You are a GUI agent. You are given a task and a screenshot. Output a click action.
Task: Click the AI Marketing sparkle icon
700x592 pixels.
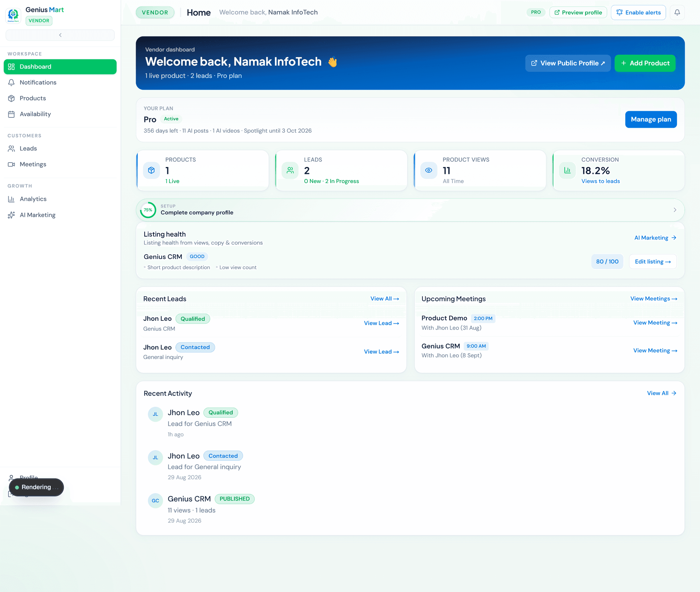coord(11,215)
